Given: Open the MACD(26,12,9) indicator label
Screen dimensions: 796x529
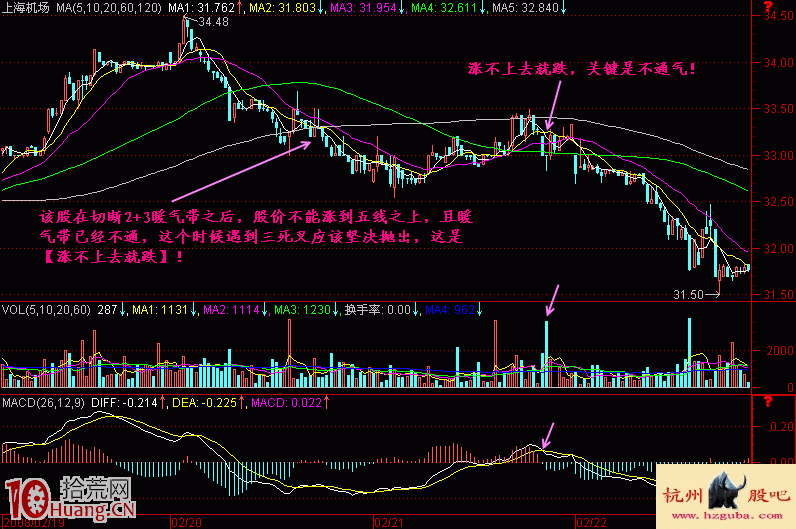Looking at the screenshot, I should click(43, 403).
